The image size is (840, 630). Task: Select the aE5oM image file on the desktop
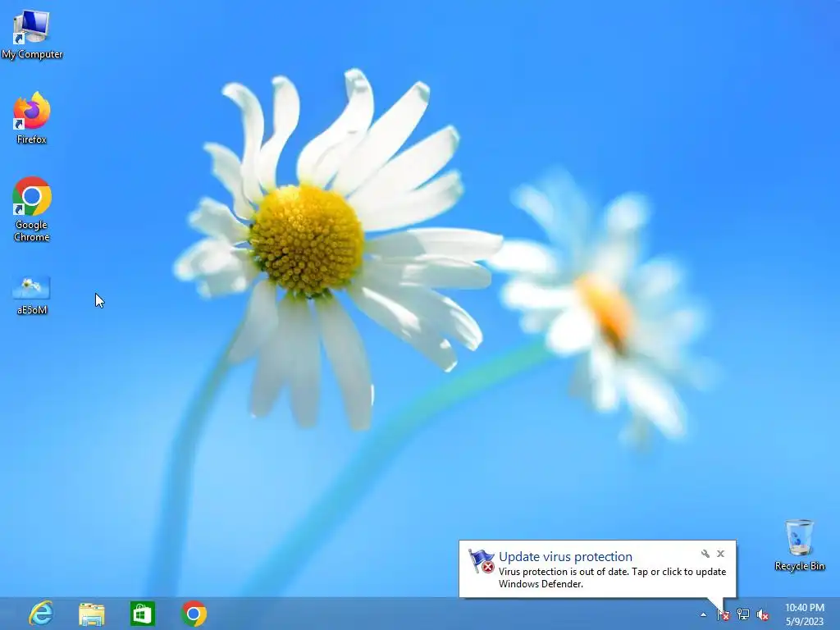coord(32,294)
